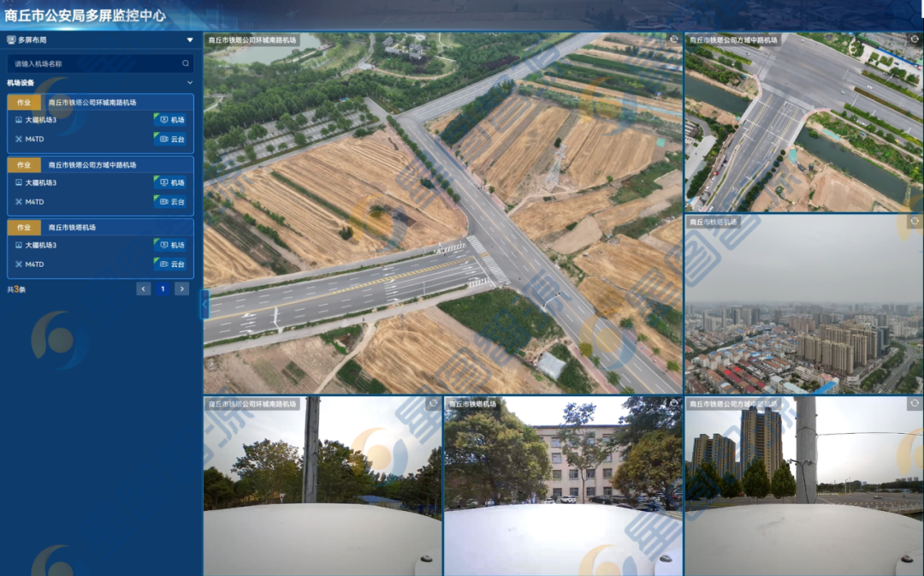Image resolution: width=924 pixels, height=576 pixels.
Task: Click top-right feed label 商丘市铁塔公司方域中路机场
Action: (x=733, y=40)
